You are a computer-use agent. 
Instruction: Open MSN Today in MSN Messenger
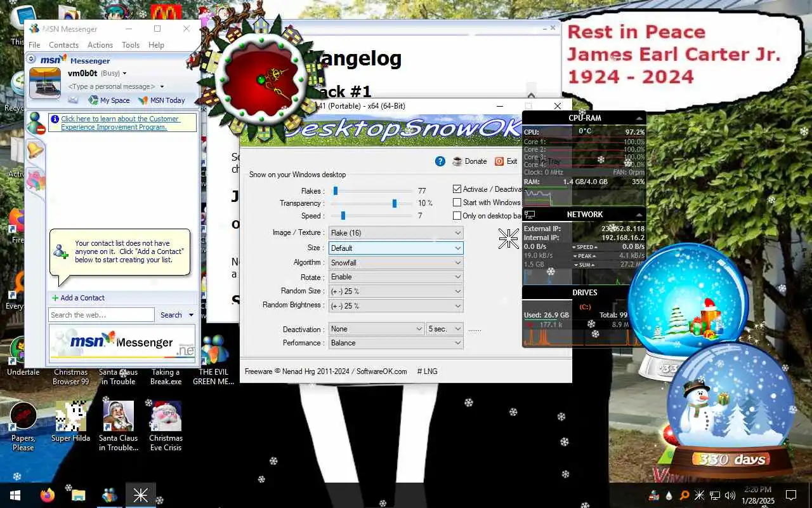pos(161,100)
